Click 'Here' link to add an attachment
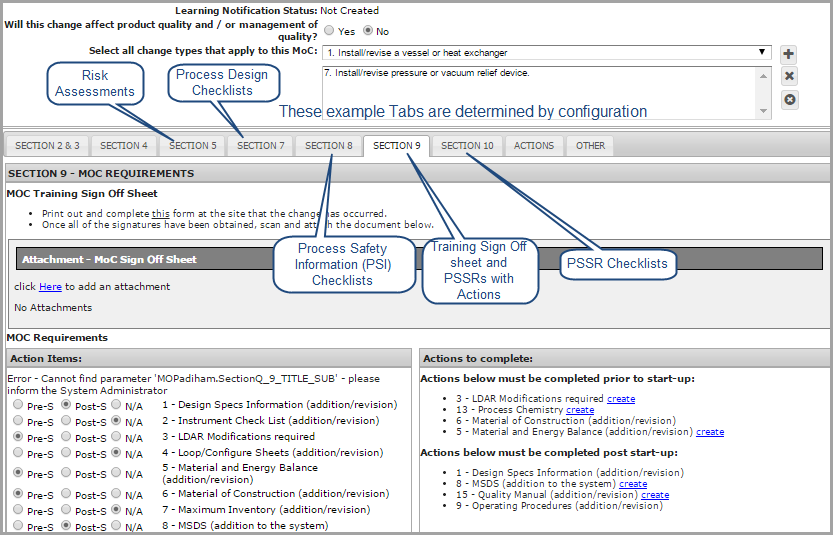 click(x=50, y=287)
